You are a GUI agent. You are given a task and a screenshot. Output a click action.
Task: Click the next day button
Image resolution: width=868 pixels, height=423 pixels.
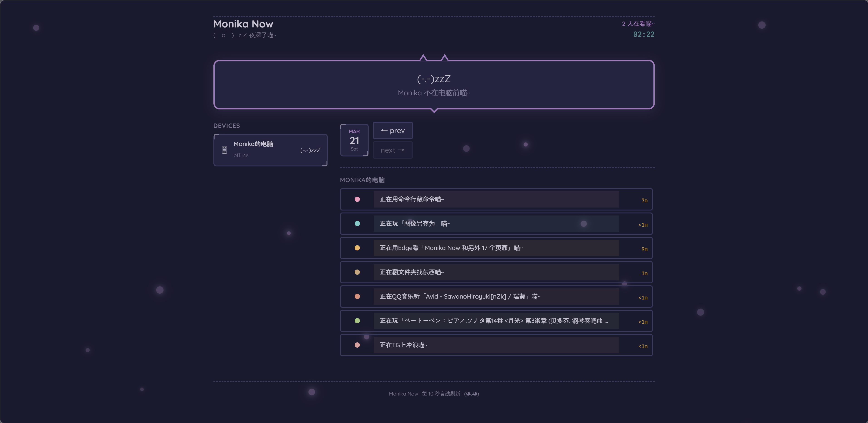click(393, 150)
